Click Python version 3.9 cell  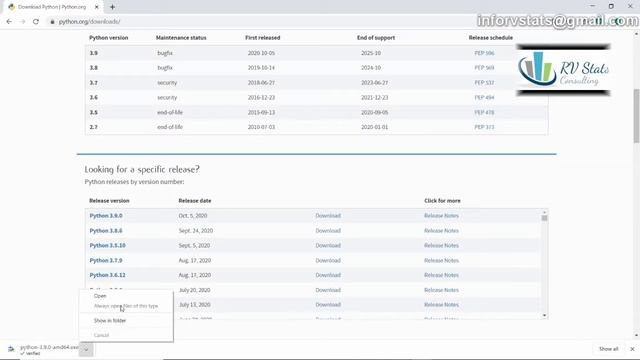pos(93,53)
